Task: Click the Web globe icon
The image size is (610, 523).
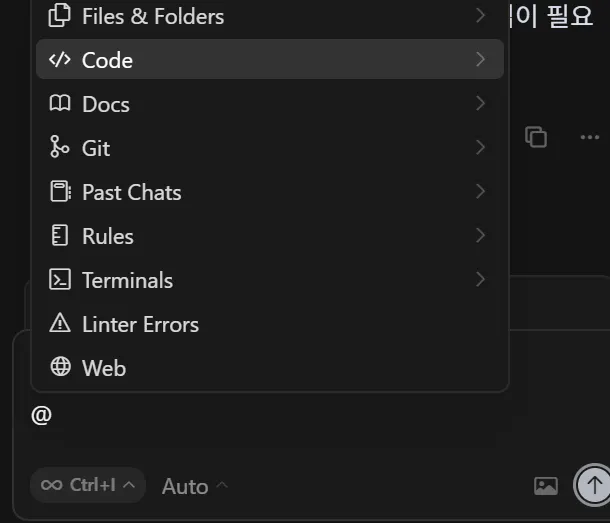Action: [60, 367]
